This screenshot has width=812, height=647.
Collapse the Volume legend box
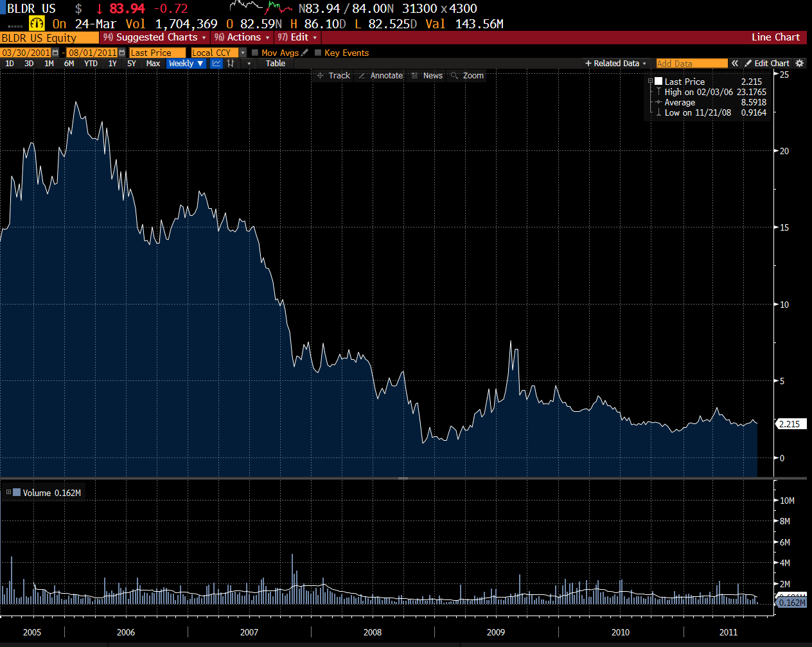pos(8,493)
